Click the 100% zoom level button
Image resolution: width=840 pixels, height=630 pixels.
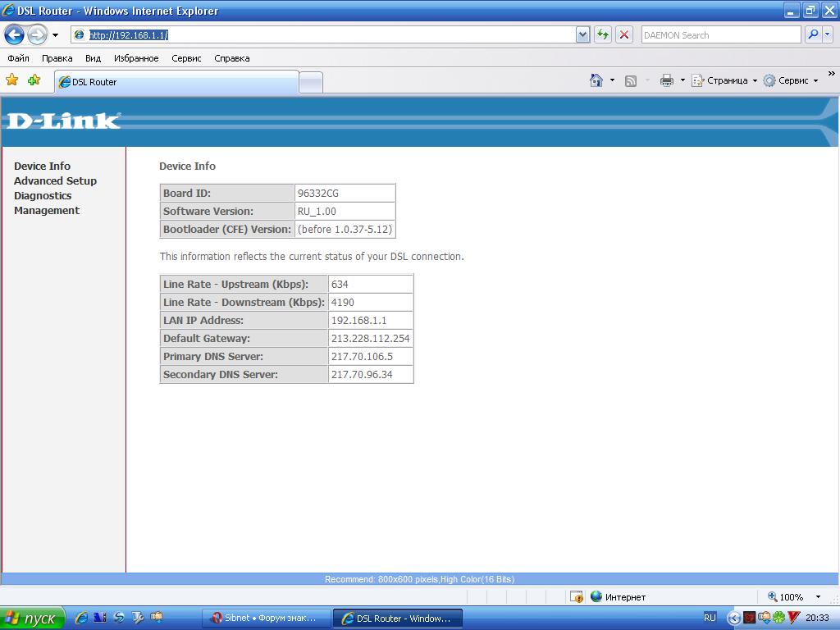[x=785, y=597]
